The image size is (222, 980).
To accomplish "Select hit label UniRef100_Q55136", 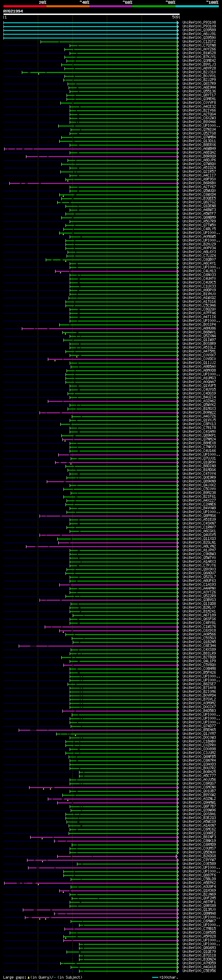I will pos(199,91).
